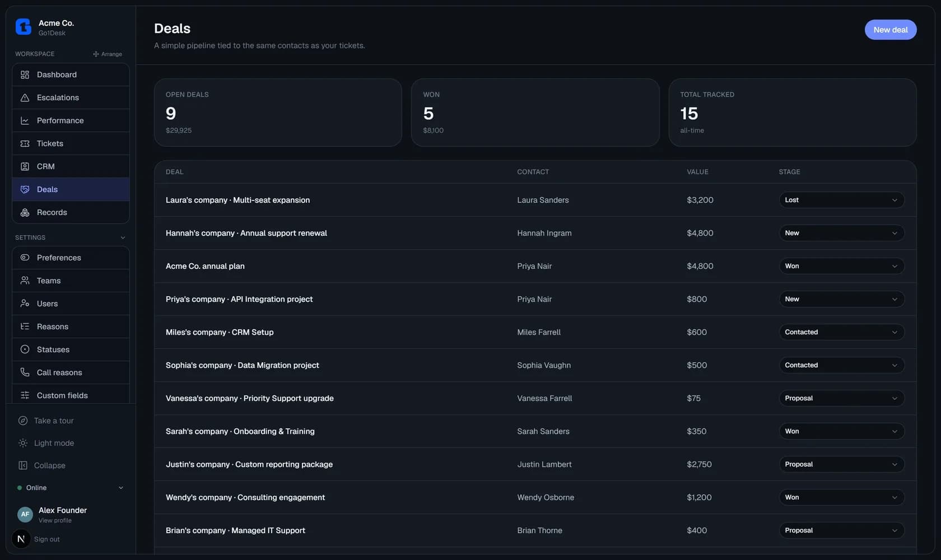Click the Open Deals summary card

coord(278,113)
